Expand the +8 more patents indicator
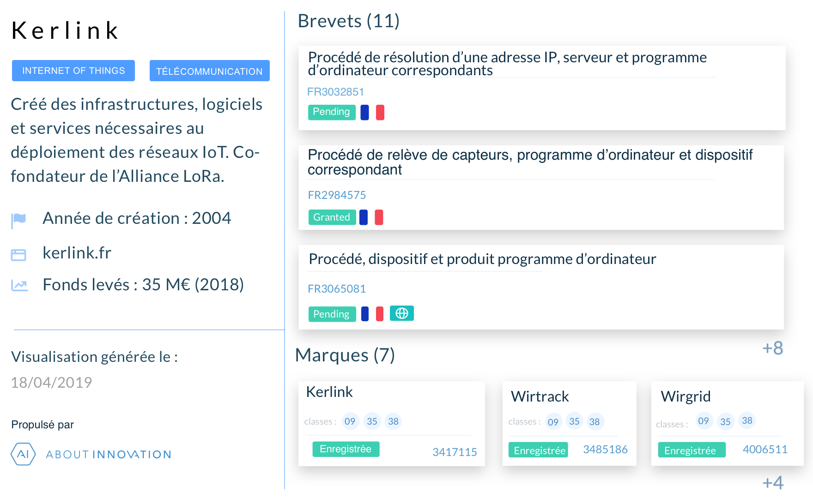 (772, 348)
